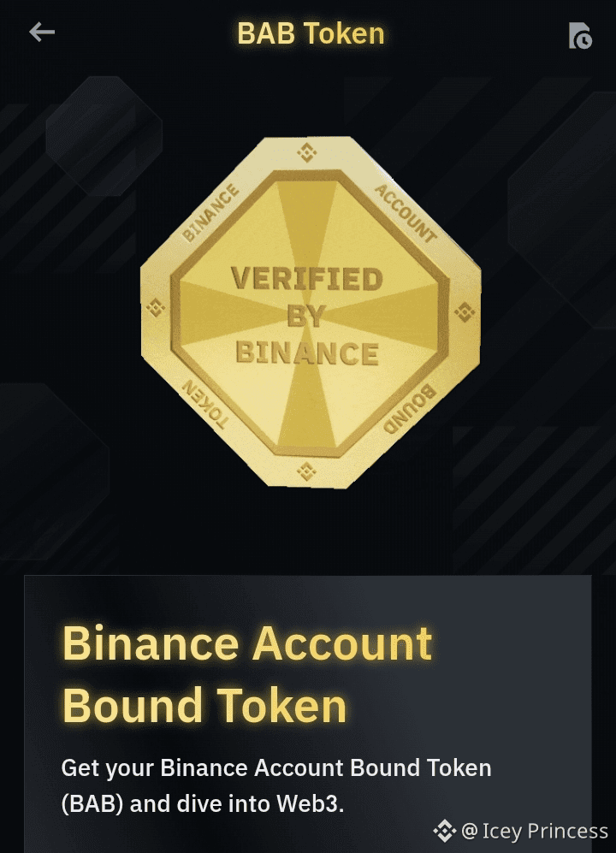This screenshot has width=616, height=853.
Task: Click the ACCOUNT text on badge rim
Action: (406, 213)
